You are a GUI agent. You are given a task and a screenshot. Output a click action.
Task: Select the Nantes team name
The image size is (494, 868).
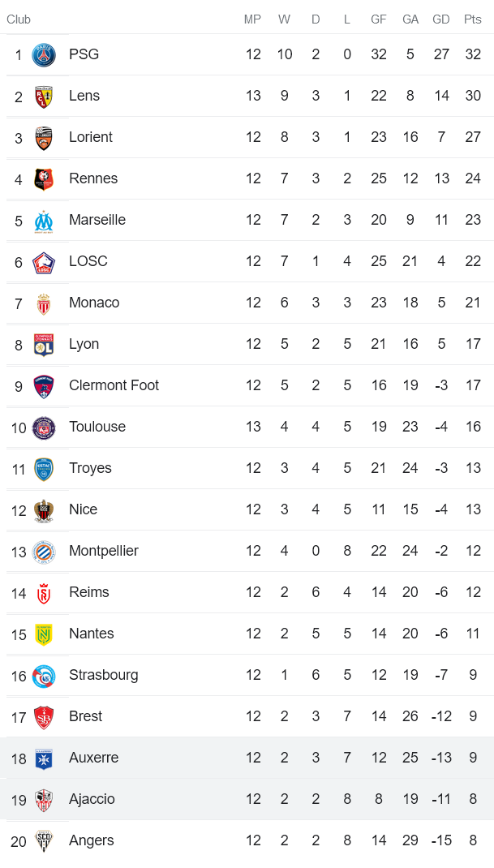coord(92,634)
